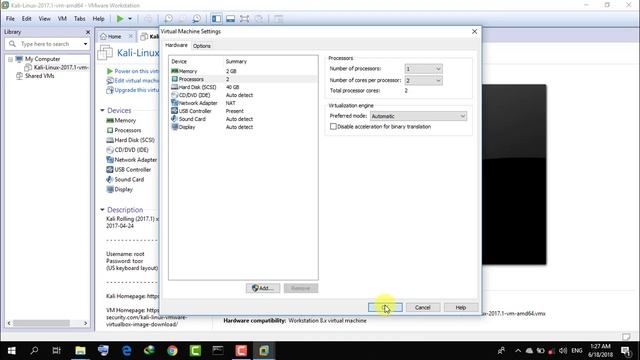The image size is (640, 360).
Task: Click Edit virtual machine settings link
Action: pyautogui.click(x=133, y=80)
